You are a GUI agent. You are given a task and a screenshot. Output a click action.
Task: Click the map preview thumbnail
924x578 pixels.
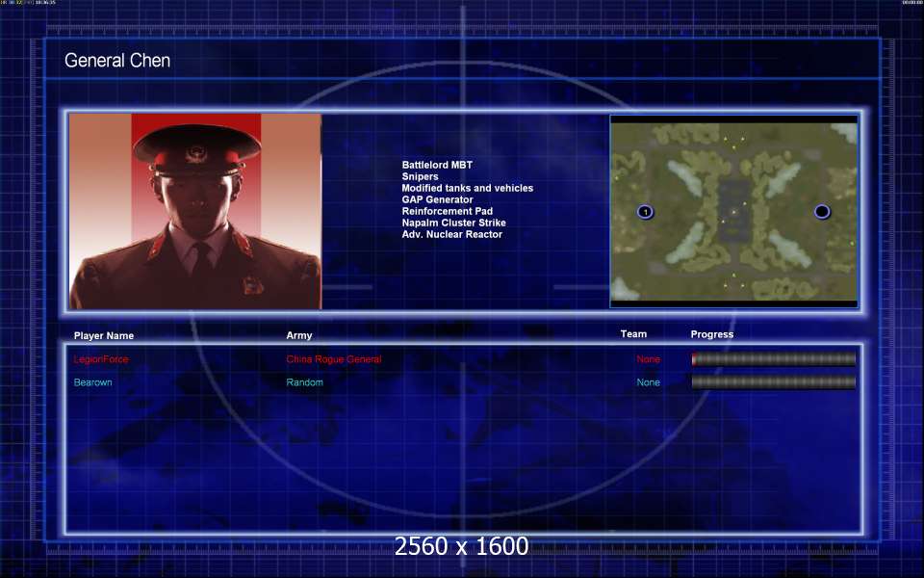point(733,211)
